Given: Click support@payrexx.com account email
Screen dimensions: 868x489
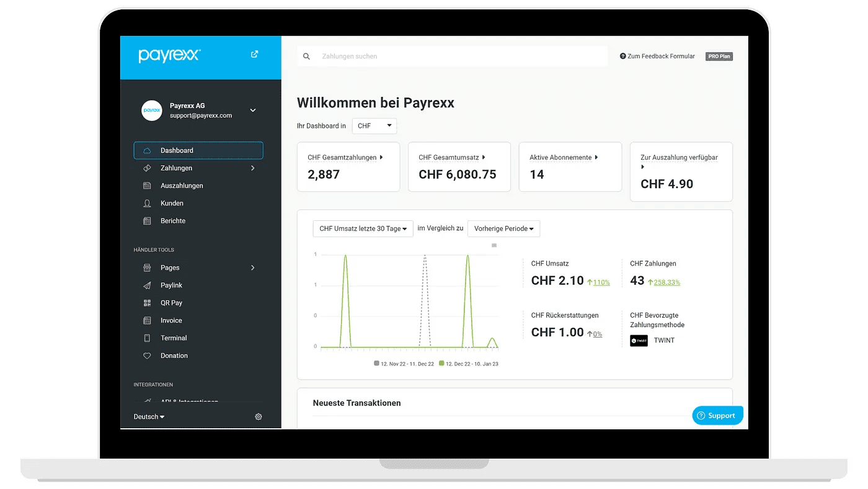Looking at the screenshot, I should coord(201,115).
